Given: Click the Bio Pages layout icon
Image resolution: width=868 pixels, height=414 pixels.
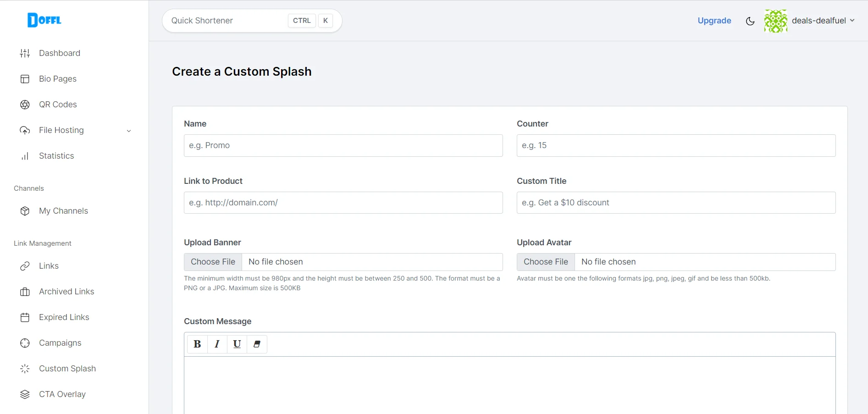Looking at the screenshot, I should (25, 79).
